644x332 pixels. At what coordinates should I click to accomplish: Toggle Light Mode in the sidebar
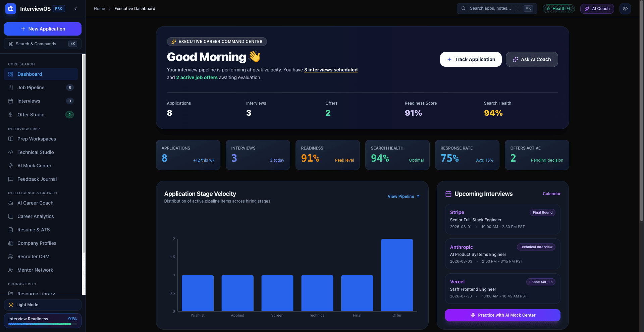43,305
